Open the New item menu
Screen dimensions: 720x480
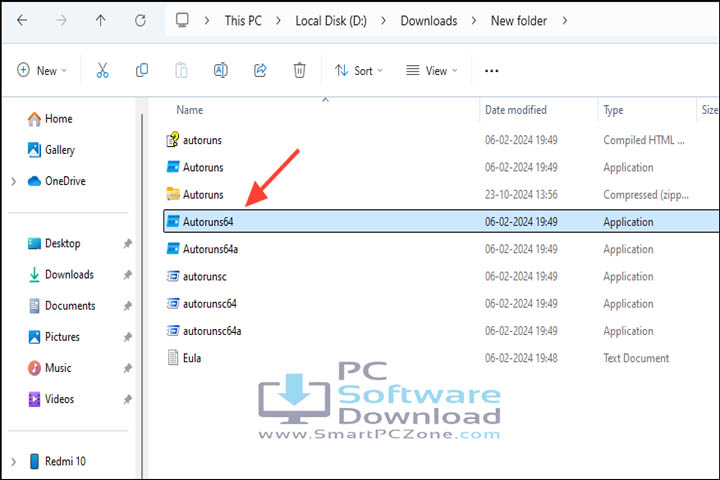click(42, 70)
